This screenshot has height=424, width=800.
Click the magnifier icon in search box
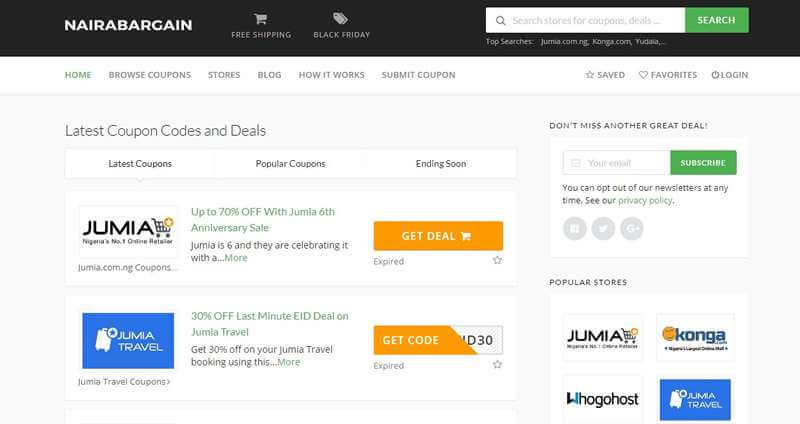tap(501, 20)
